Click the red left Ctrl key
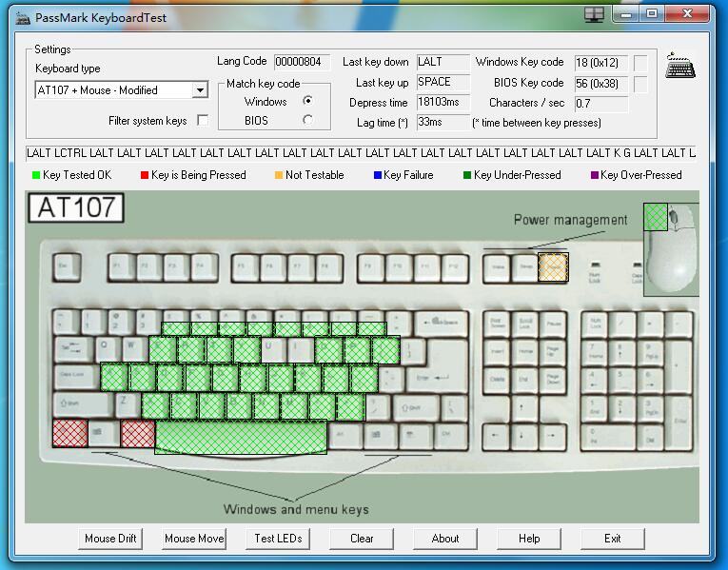The width and height of the screenshot is (728, 570). pyautogui.click(x=70, y=433)
